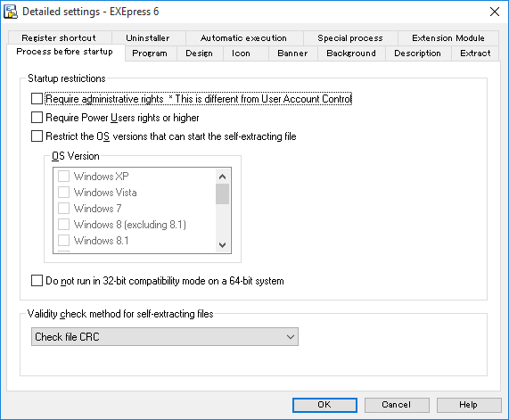The width and height of the screenshot is (509, 420).
Task: Open the Uninstaller tab
Action: 148,38
